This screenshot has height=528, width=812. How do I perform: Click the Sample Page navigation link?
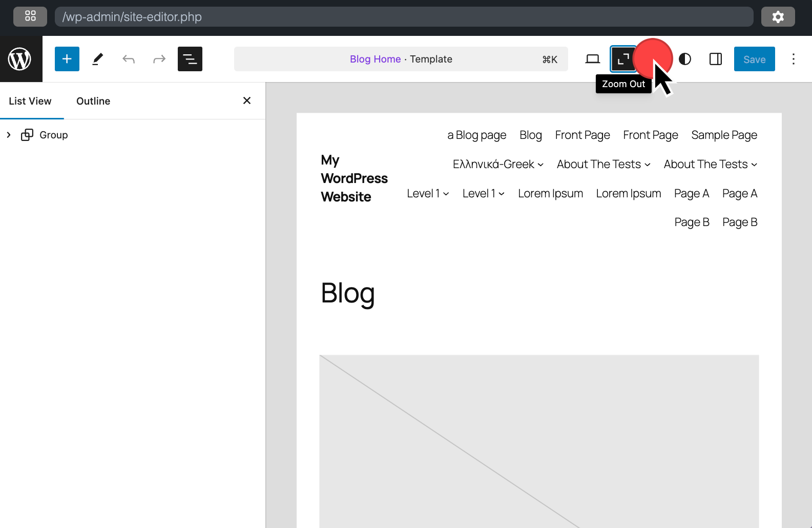(x=724, y=135)
